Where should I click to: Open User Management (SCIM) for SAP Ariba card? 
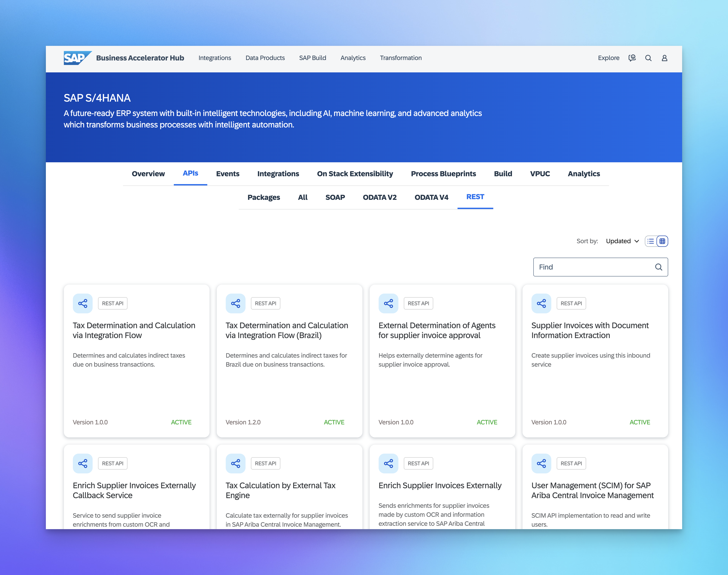tap(592, 490)
